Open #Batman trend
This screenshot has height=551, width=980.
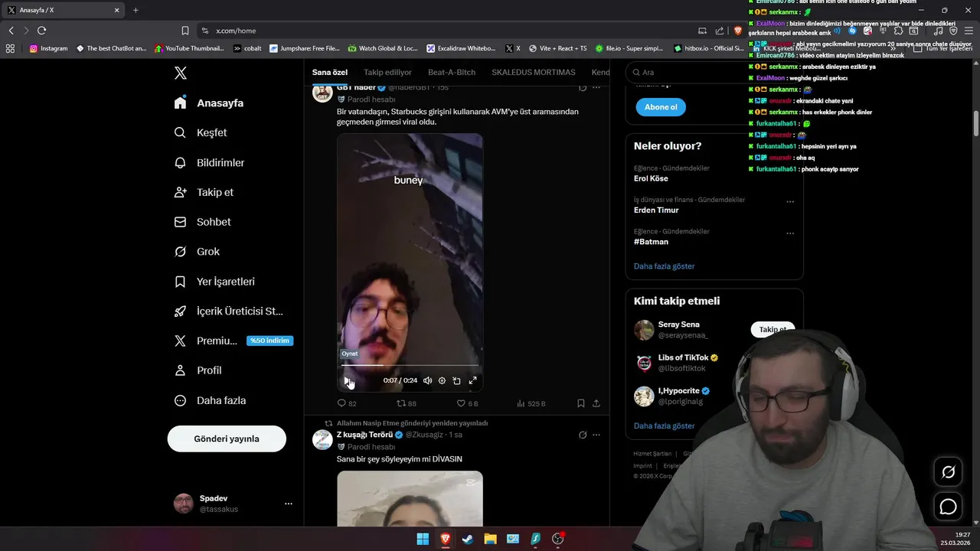point(651,241)
